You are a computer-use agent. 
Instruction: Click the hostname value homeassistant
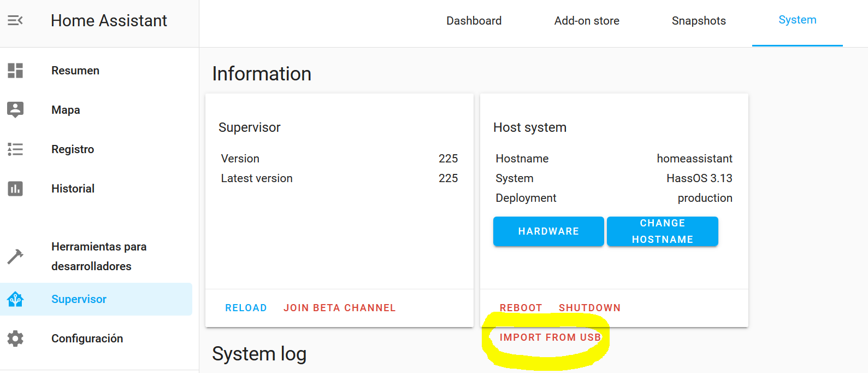click(x=694, y=159)
